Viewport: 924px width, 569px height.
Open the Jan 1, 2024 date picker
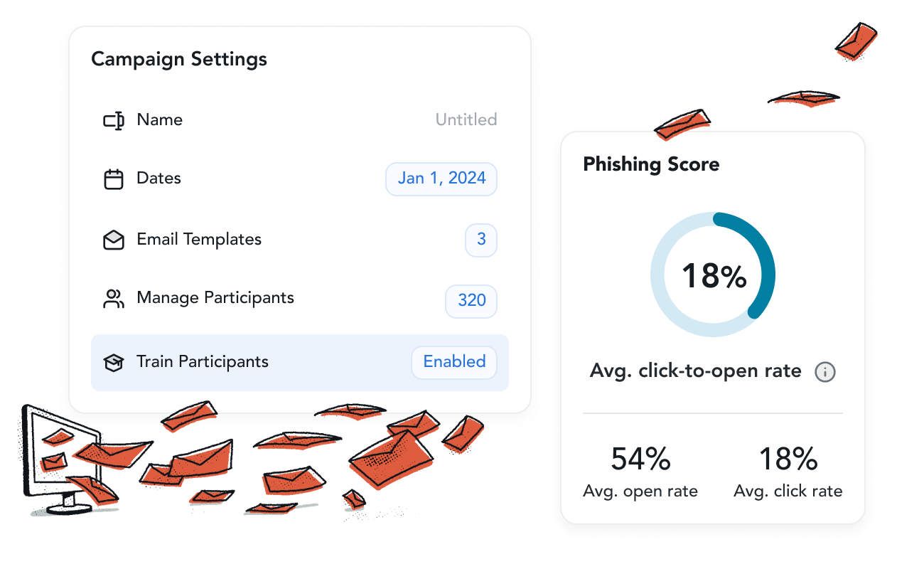tap(441, 179)
